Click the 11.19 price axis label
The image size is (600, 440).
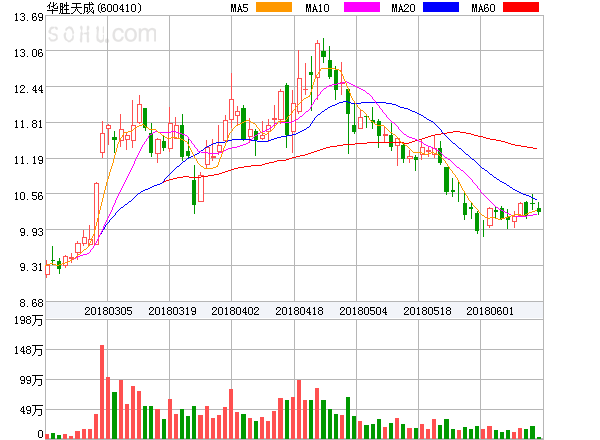pos(29,160)
